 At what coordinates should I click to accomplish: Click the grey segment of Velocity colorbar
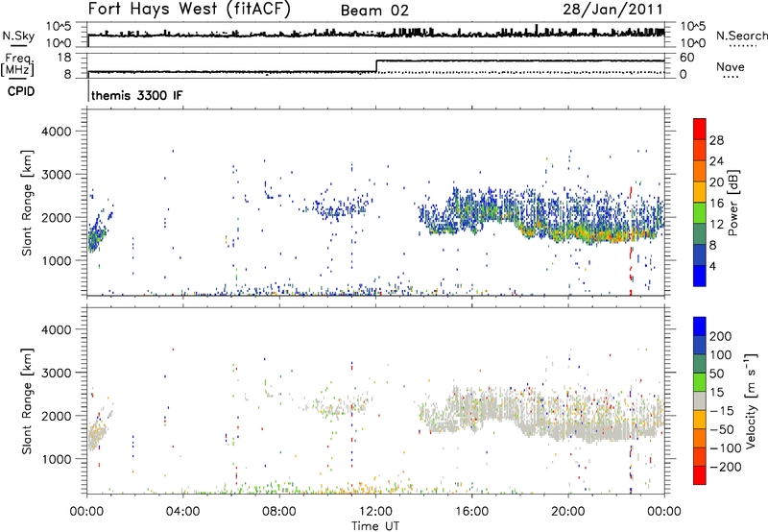(x=700, y=400)
